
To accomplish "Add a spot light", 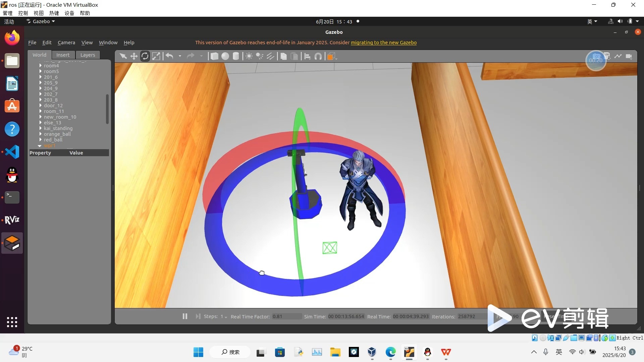I will [x=260, y=56].
